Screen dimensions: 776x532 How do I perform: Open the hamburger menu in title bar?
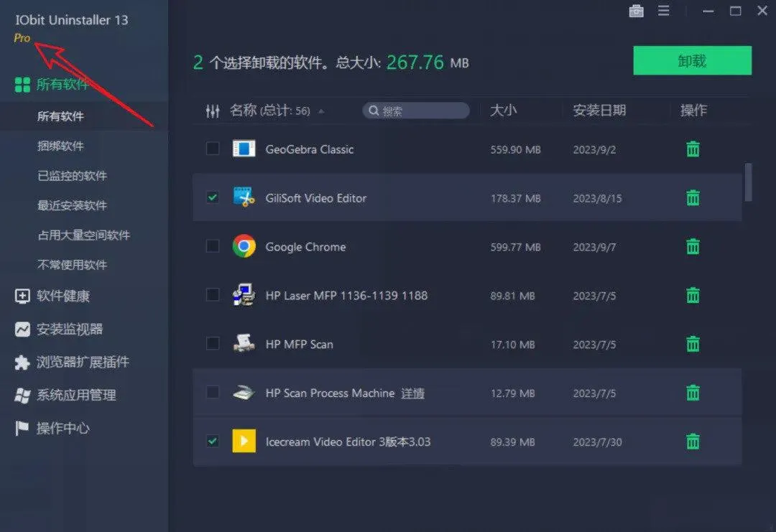(665, 11)
